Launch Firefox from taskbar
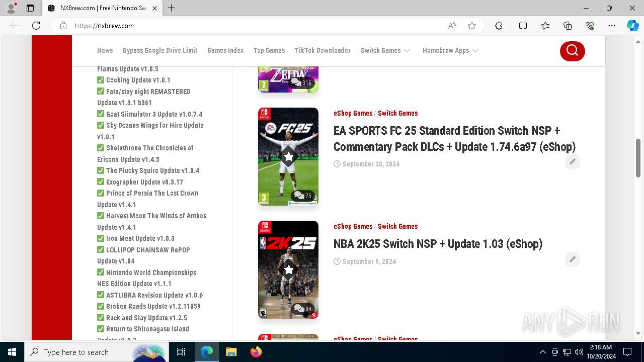Screen dimensions: 644x362 [x=256, y=352]
